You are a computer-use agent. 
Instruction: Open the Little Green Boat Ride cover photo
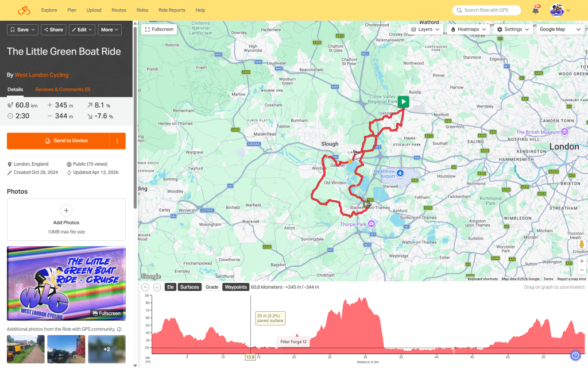[x=66, y=283]
